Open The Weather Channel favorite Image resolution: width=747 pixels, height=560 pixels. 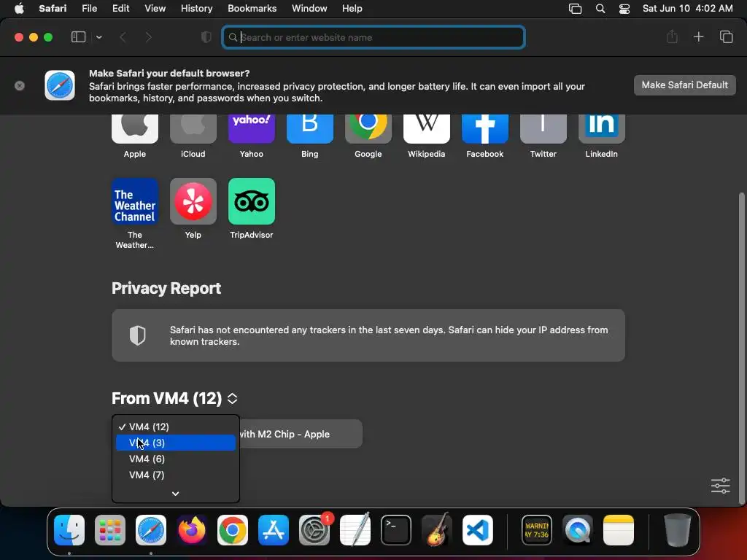135,214
